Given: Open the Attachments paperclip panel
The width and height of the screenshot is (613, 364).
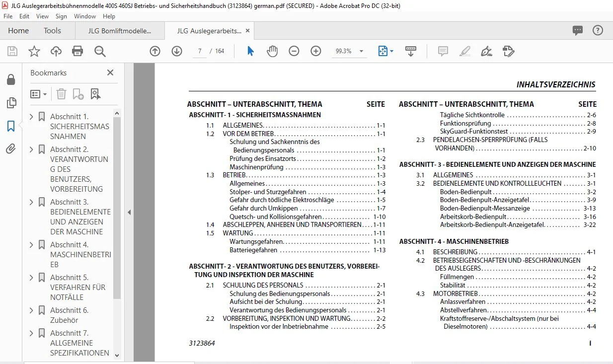Looking at the screenshot, I should pos(11,148).
